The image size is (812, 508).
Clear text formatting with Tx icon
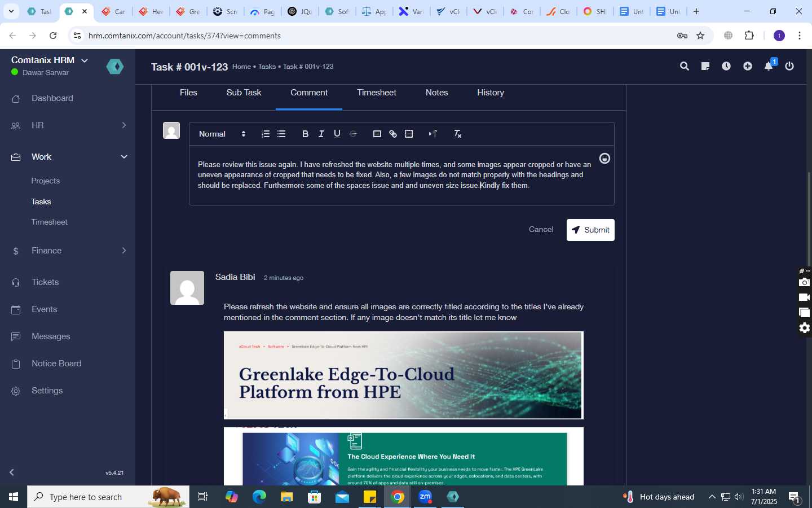coord(457,134)
